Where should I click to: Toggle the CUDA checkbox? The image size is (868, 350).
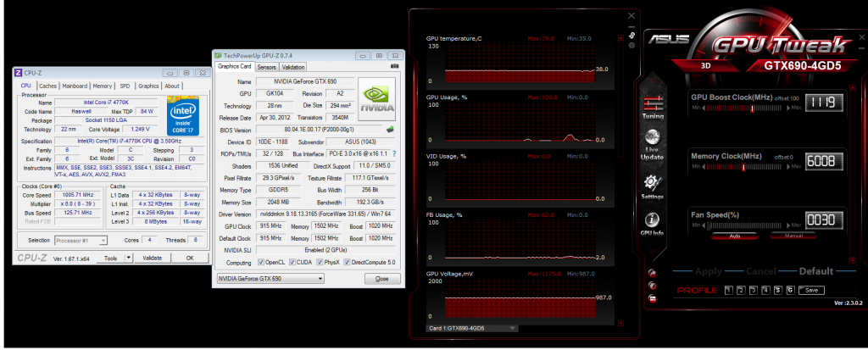click(295, 261)
